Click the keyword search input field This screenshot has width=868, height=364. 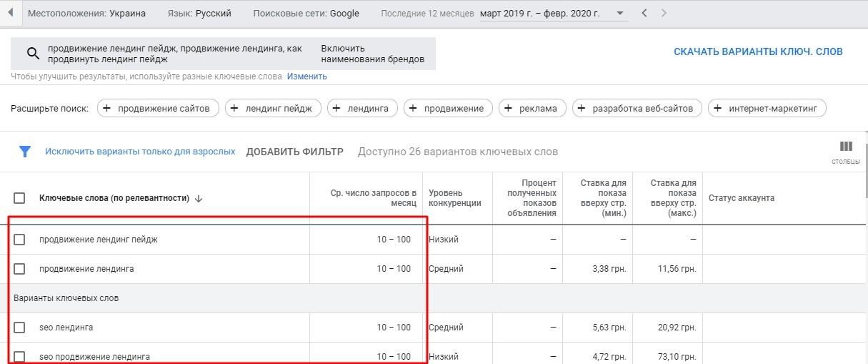175,54
